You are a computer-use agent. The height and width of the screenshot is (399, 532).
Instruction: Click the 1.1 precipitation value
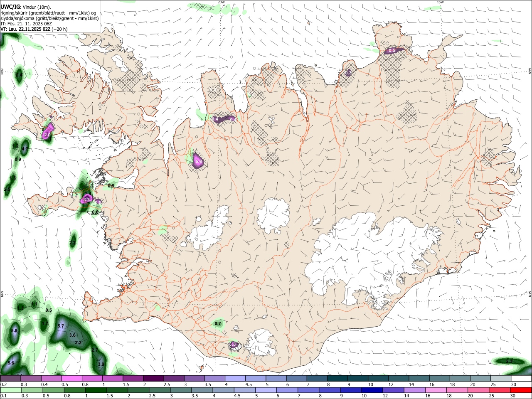click(x=34, y=304)
